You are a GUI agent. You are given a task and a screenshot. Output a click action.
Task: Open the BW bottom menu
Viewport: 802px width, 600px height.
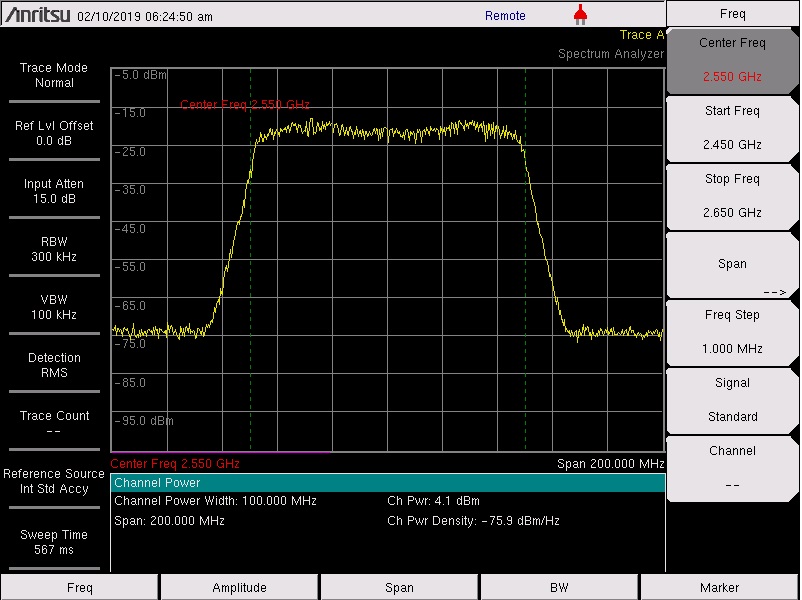[x=559, y=587]
